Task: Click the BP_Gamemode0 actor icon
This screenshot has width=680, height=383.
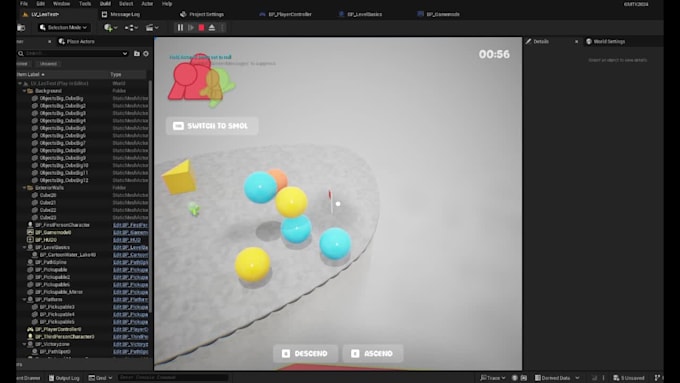Action: [30, 232]
